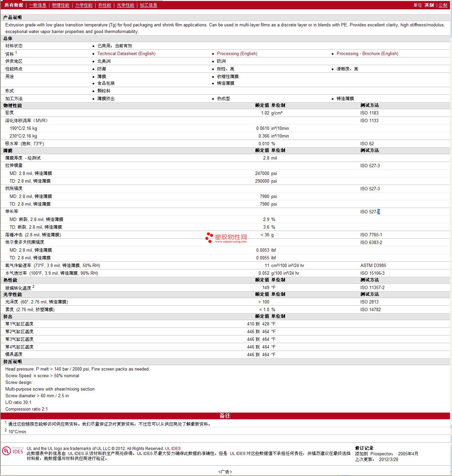This screenshot has height=476, width=452.
Task: Click ISO 62 test method
Action: coord(367,144)
